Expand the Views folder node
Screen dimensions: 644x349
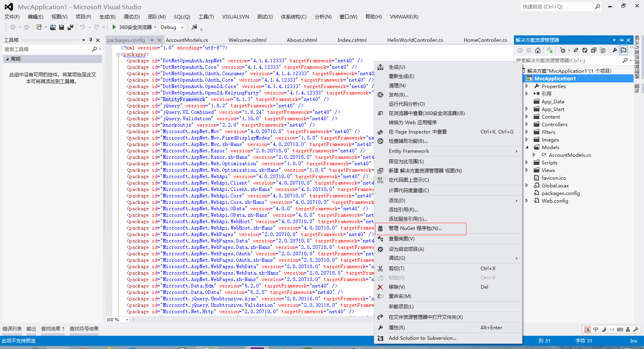tap(526, 170)
